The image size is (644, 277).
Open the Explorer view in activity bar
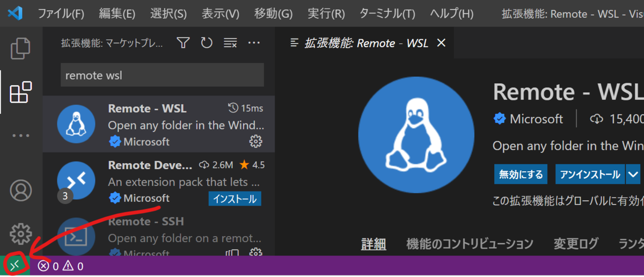click(x=21, y=48)
